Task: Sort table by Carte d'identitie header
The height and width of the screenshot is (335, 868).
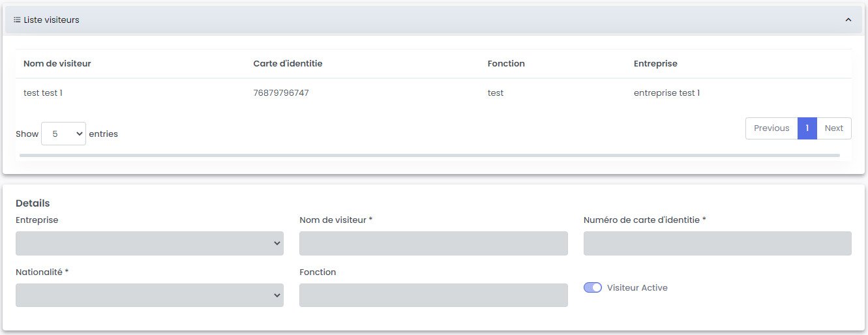Action: point(288,64)
